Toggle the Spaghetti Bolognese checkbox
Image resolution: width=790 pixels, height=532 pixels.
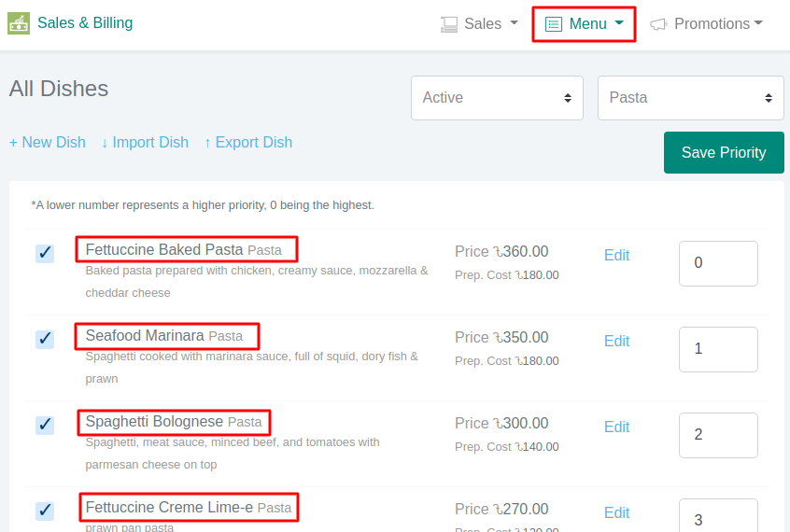(45, 425)
